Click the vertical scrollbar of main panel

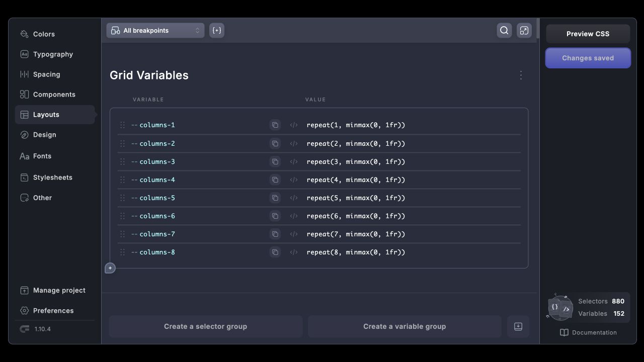click(538, 29)
